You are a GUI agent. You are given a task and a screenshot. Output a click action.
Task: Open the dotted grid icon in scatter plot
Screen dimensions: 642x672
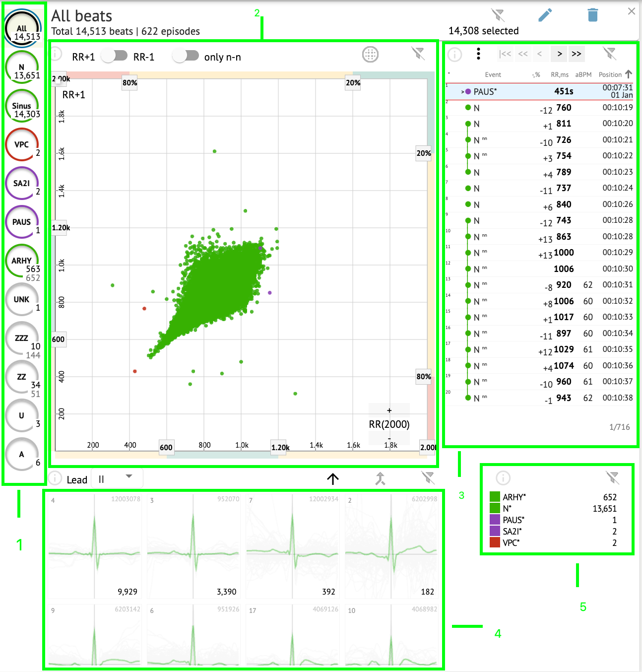[x=370, y=55]
